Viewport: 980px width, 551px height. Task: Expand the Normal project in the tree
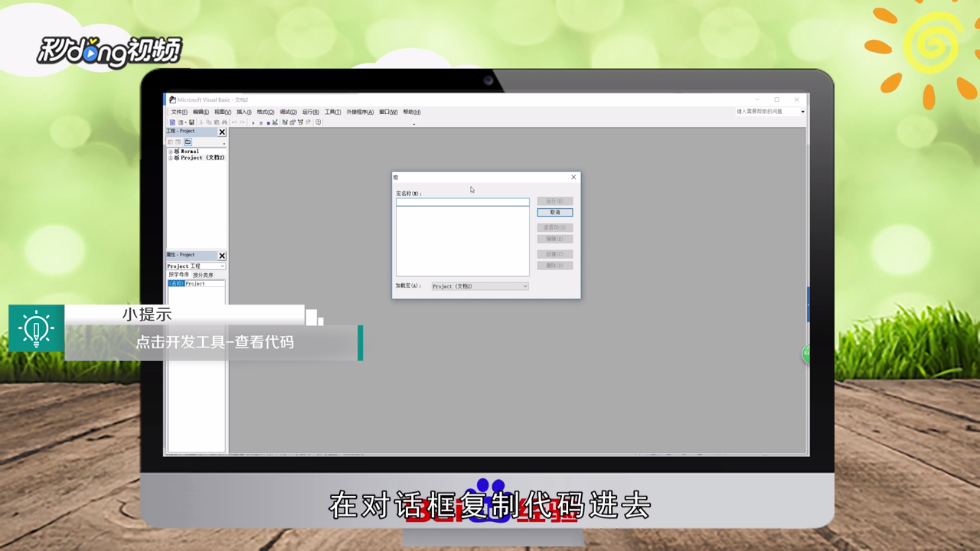tap(171, 151)
